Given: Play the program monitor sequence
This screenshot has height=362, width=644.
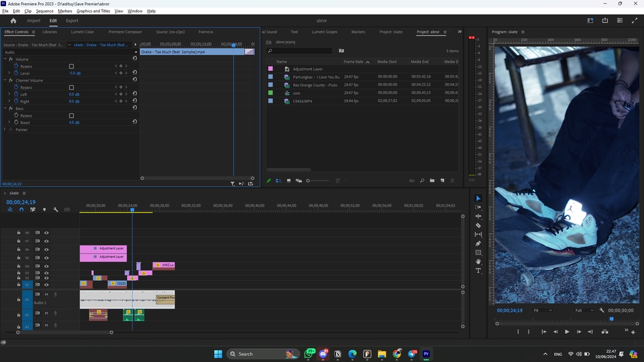Looking at the screenshot, I should point(567,332).
